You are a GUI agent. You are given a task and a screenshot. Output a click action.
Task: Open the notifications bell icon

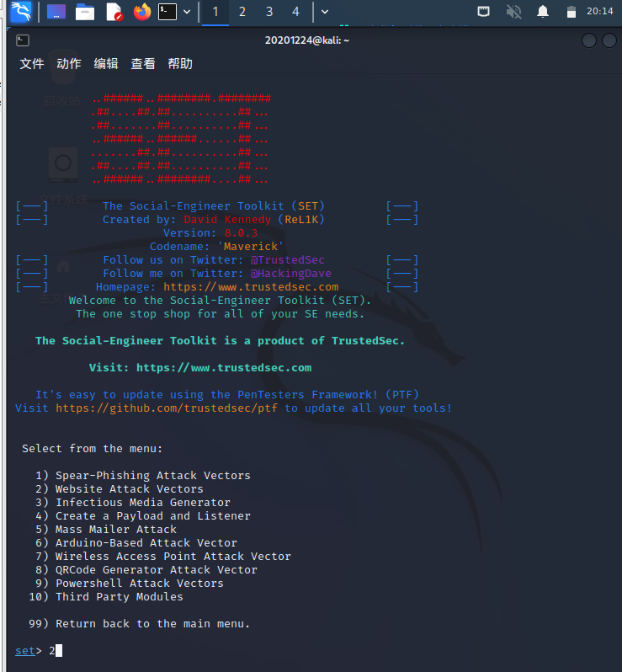coord(543,12)
